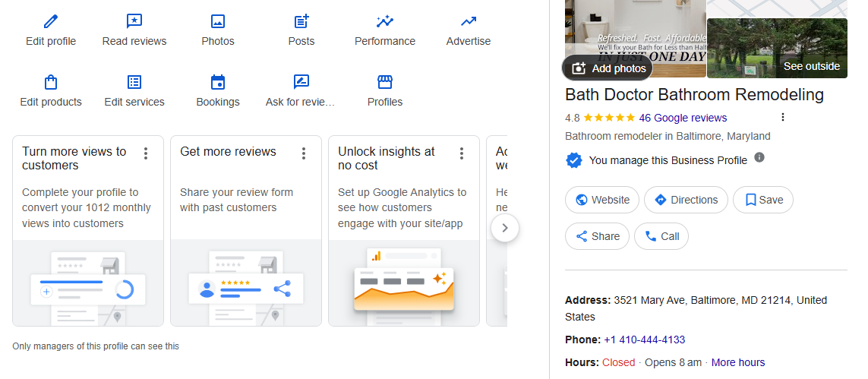Click the Share button
868x379 pixels.
pyautogui.click(x=598, y=236)
